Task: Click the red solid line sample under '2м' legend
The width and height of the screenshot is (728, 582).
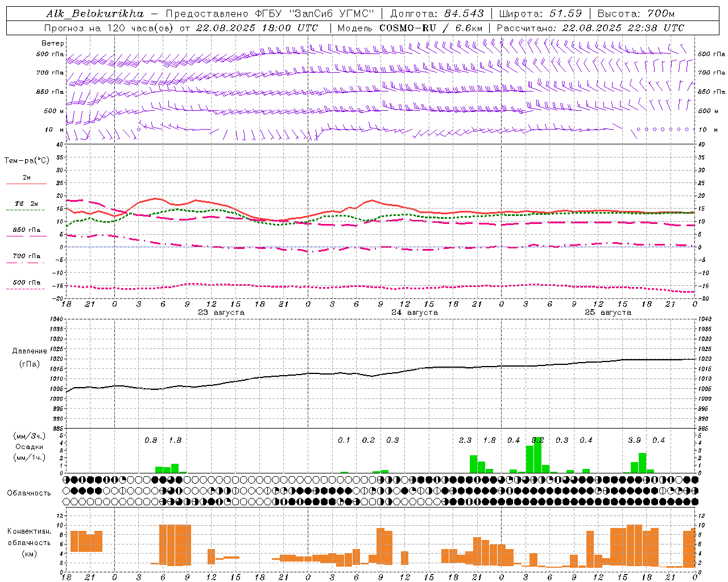Action: point(26,184)
